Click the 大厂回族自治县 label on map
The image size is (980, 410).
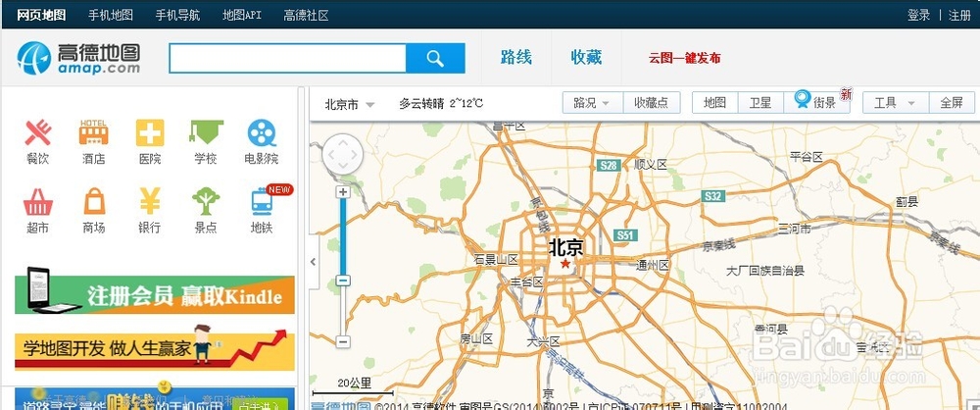765,271
